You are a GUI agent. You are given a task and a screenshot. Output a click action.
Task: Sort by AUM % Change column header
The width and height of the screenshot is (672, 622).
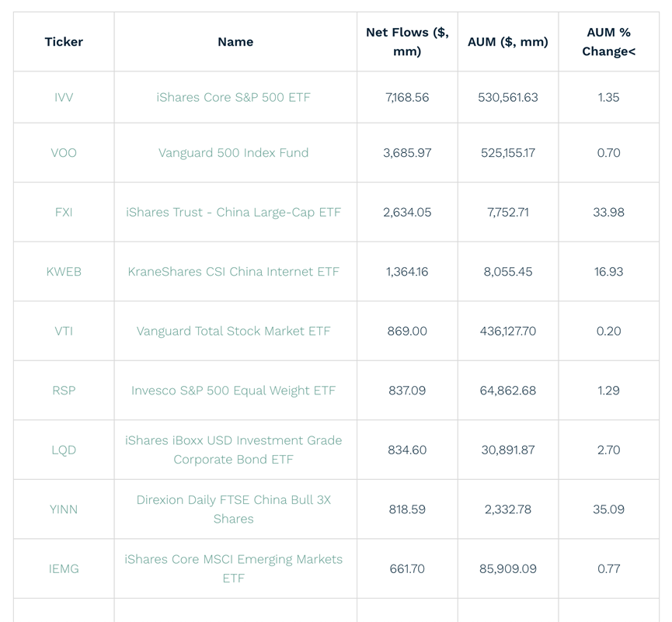608,42
